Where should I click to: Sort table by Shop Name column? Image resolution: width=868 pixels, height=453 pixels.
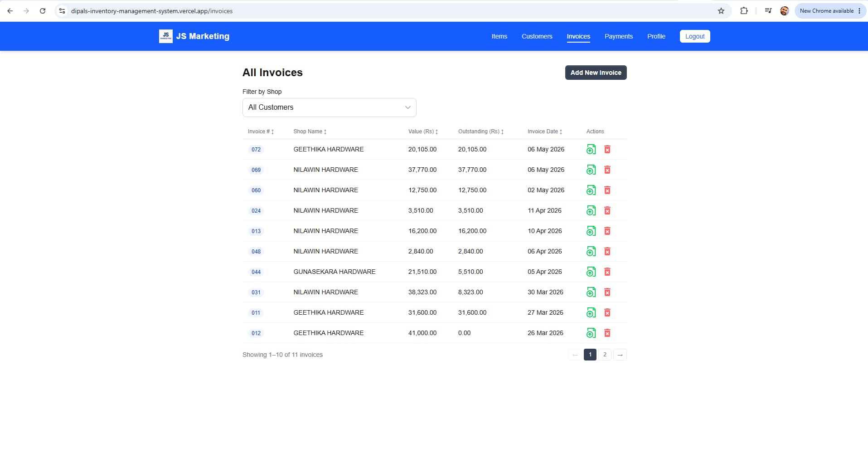click(310, 132)
